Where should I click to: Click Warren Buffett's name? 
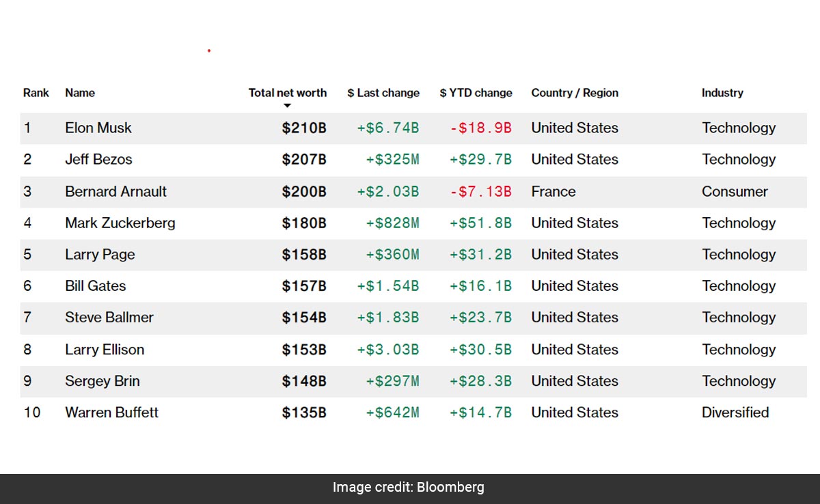coord(111,412)
